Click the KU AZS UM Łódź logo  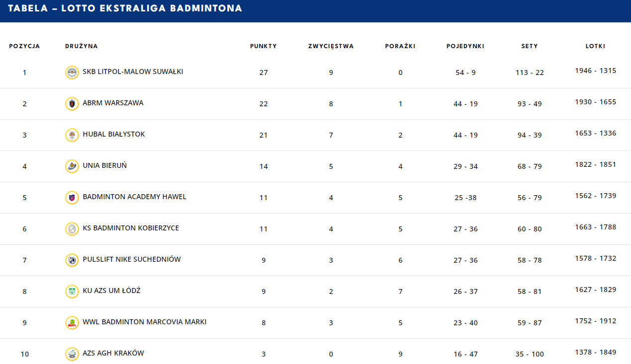click(x=72, y=291)
